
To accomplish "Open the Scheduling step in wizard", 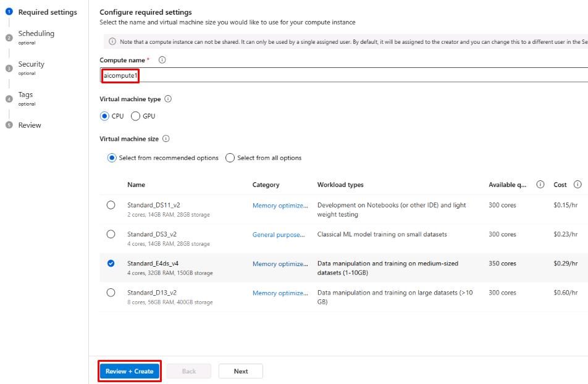I will 36,33.
